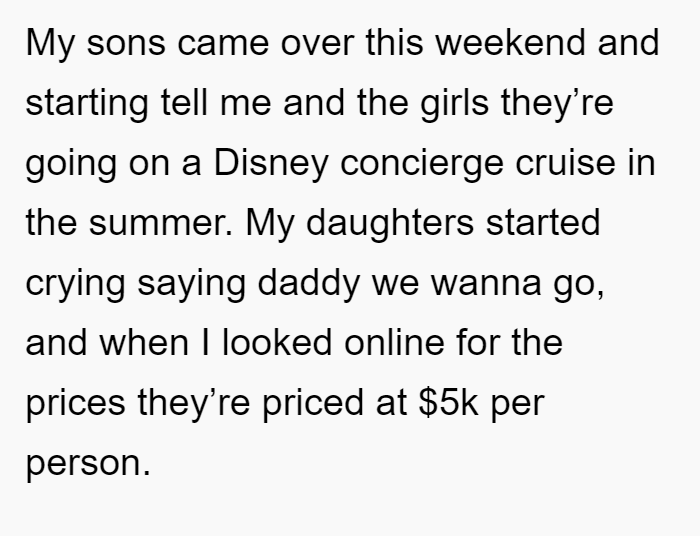Click the final word "person."
The height and width of the screenshot is (536, 700).
pyautogui.click(x=88, y=465)
